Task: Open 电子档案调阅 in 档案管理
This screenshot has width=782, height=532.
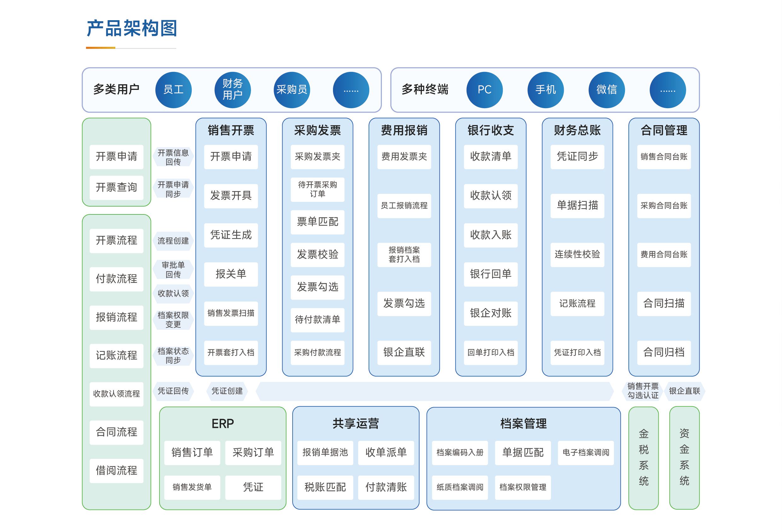Action: [586, 453]
